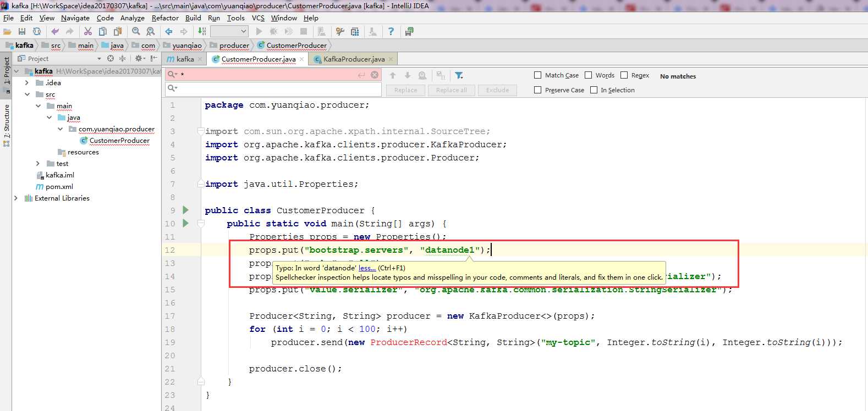Click the navigate Back arrow
The image size is (868, 411).
point(169,32)
